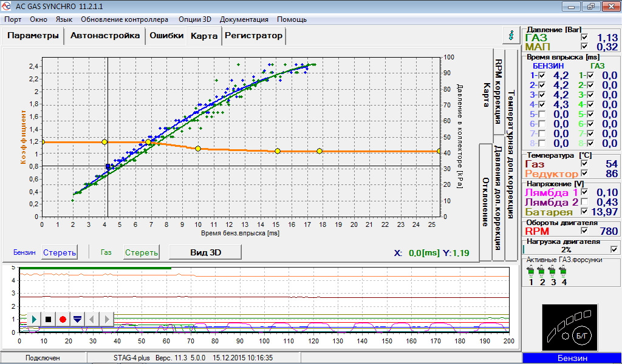Click the STAG-4 plus version status text
The height and width of the screenshot is (364, 622).
click(193, 358)
